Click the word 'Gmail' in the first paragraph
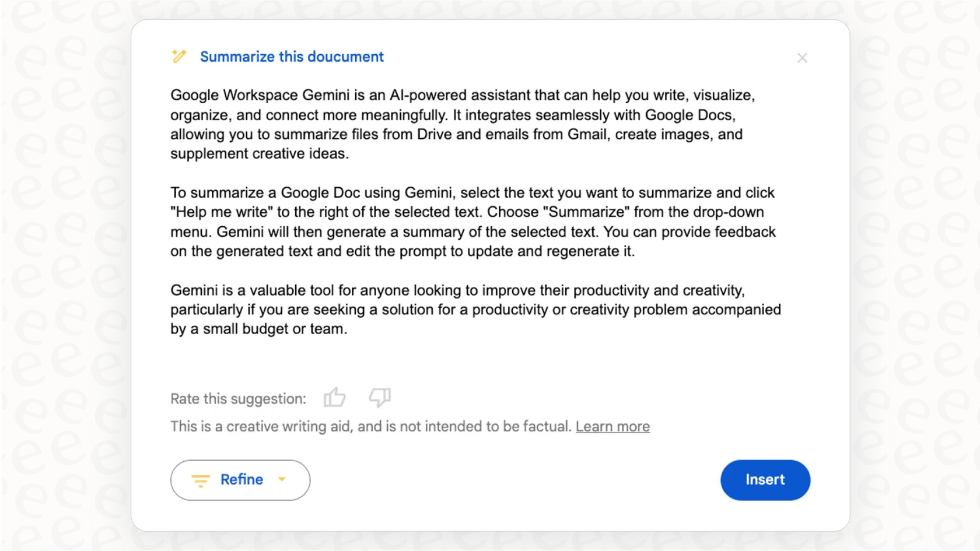 [586, 135]
